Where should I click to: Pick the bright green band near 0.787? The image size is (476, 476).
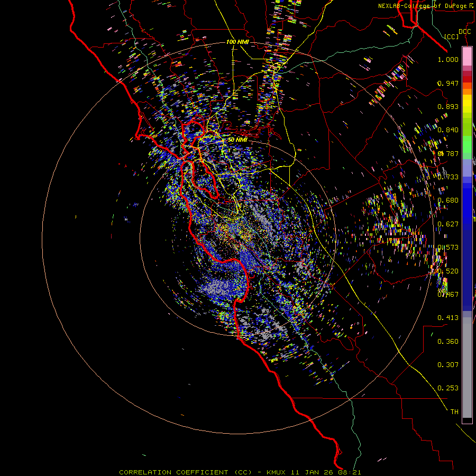click(467, 145)
